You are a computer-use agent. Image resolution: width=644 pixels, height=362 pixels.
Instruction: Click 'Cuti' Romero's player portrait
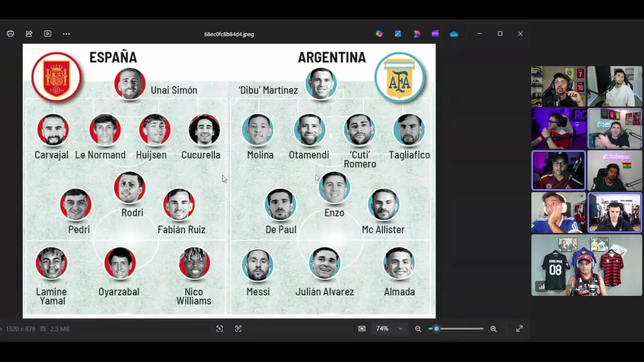click(x=360, y=130)
